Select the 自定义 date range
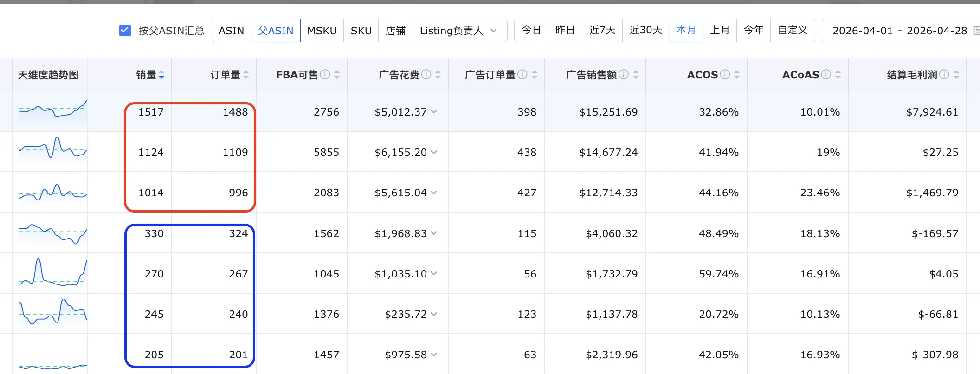Image resolution: width=980 pixels, height=374 pixels. (793, 31)
